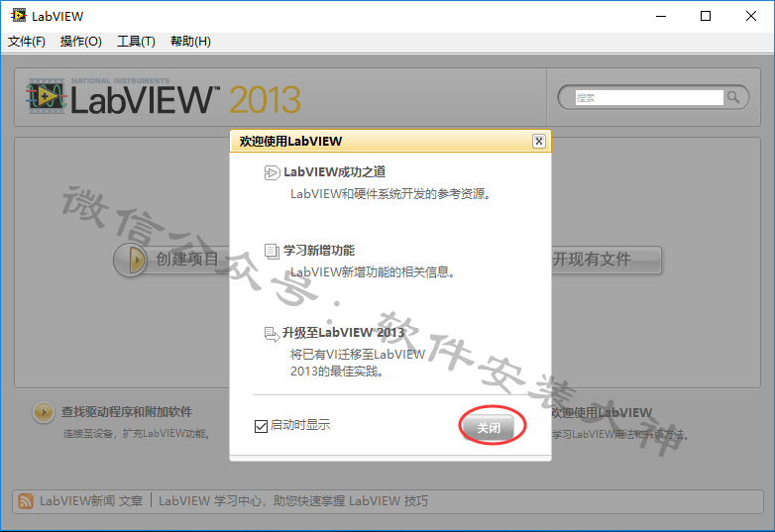
Task: Open the 学习新增功能 link
Action: 319,251
